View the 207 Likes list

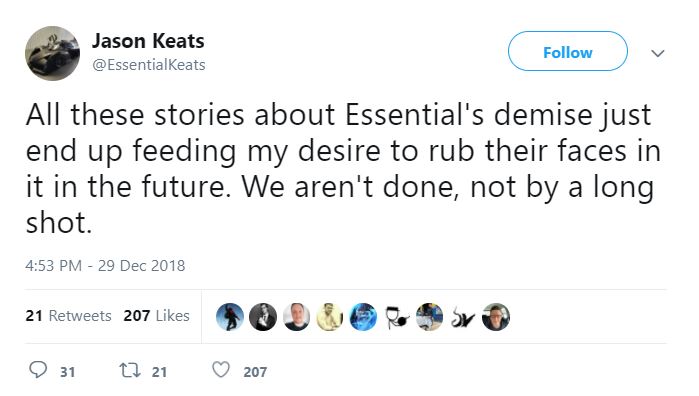156,316
